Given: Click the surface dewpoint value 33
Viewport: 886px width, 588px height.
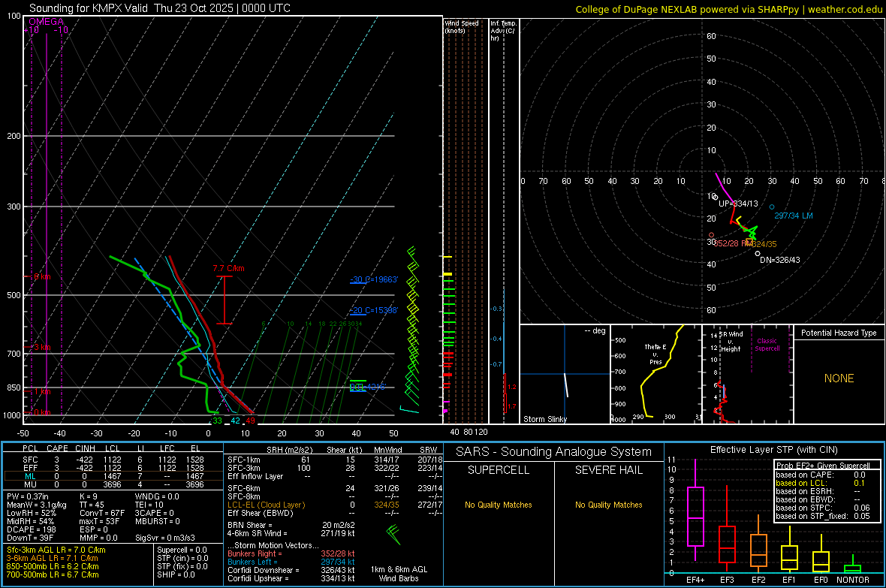Looking at the screenshot, I should [218, 421].
